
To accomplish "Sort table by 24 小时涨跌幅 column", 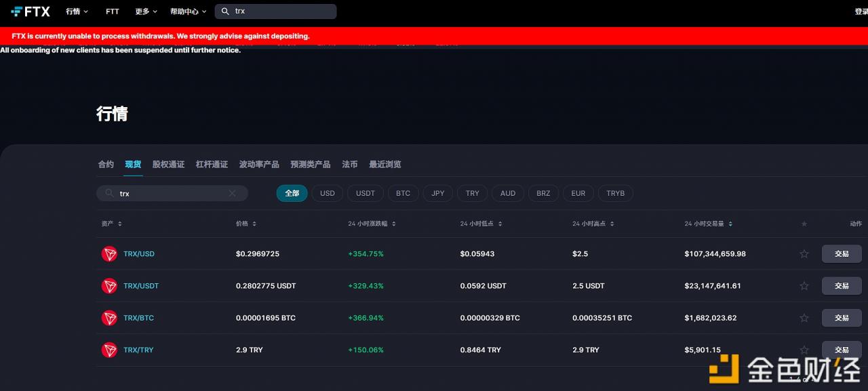I will coord(372,224).
